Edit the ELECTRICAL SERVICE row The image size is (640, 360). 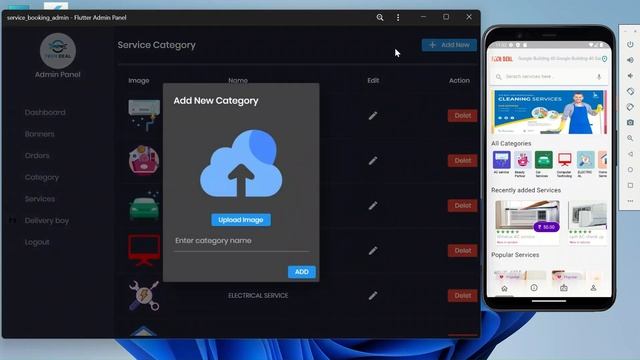373,296
